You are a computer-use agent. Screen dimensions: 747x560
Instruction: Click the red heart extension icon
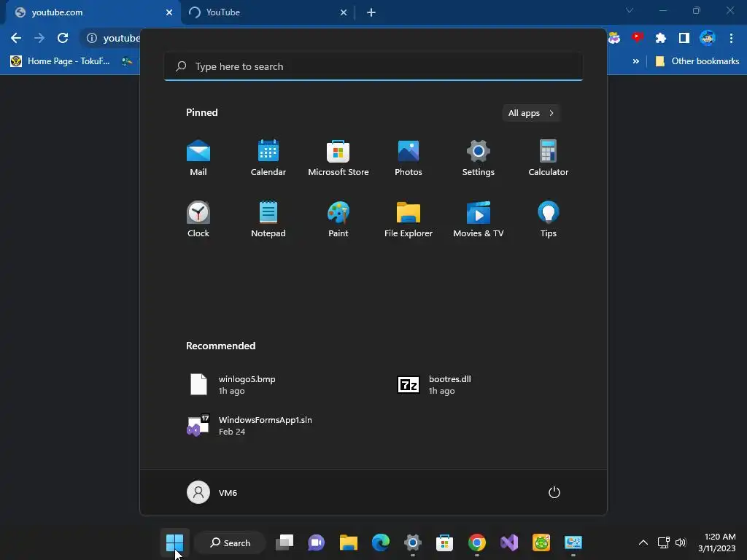[638, 38]
